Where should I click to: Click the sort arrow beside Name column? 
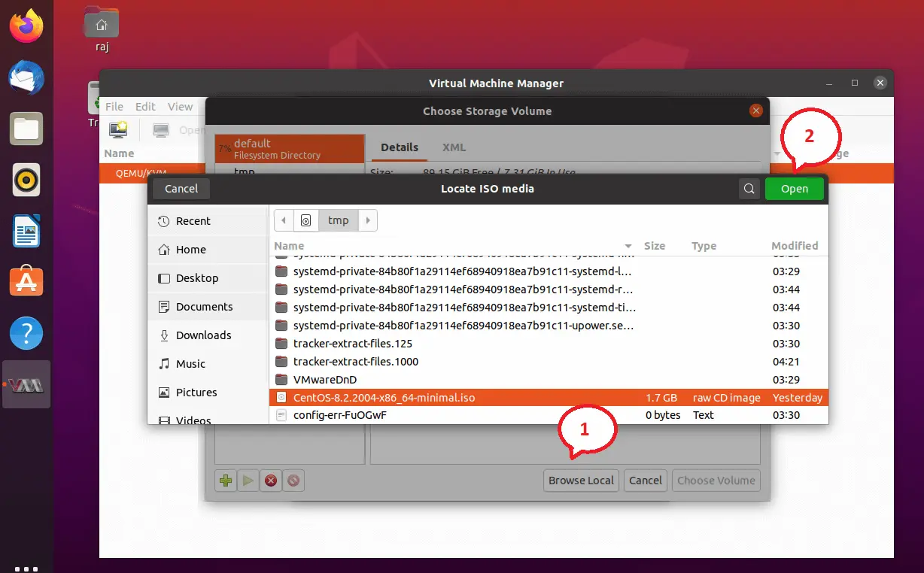(x=628, y=247)
